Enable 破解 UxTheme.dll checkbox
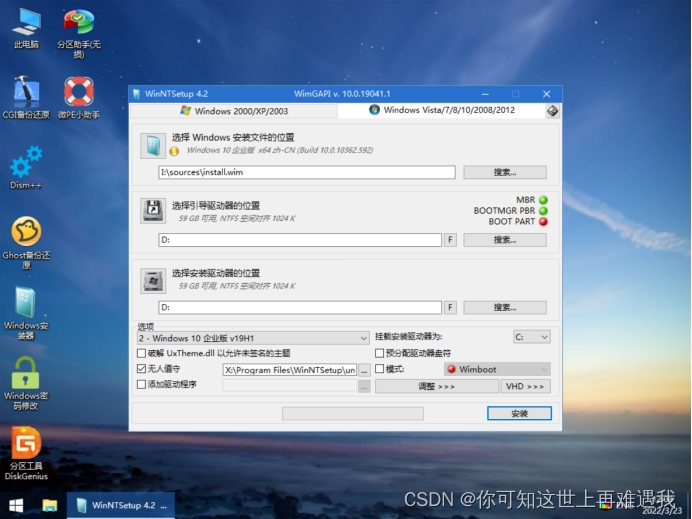Viewport: 692px width, 519px height. click(142, 353)
